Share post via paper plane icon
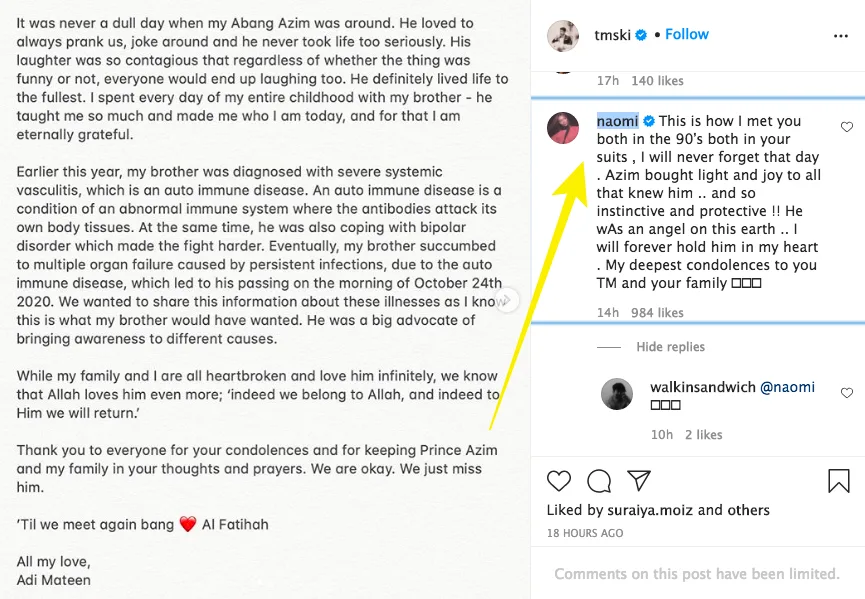Image resolution: width=865 pixels, height=599 pixels. 638,481
